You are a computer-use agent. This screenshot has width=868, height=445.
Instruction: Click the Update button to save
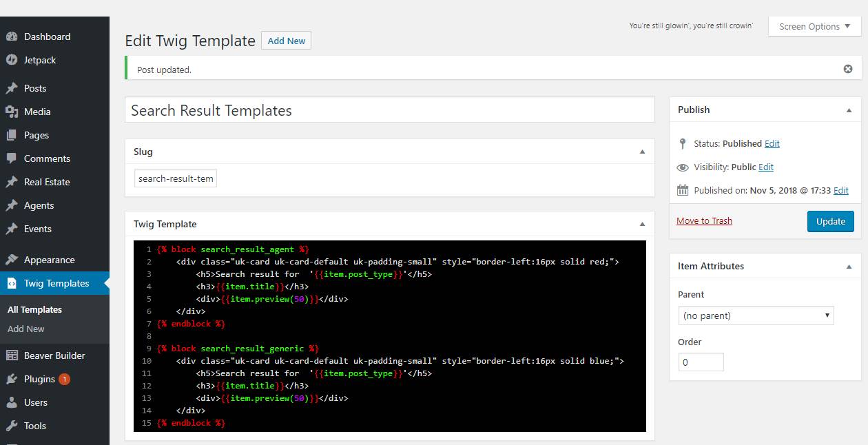(830, 221)
